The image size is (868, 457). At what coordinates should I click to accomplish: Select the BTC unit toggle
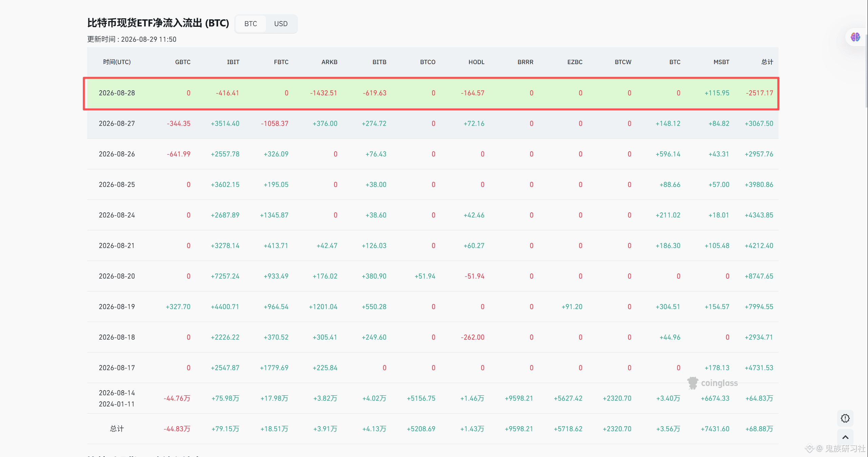250,24
